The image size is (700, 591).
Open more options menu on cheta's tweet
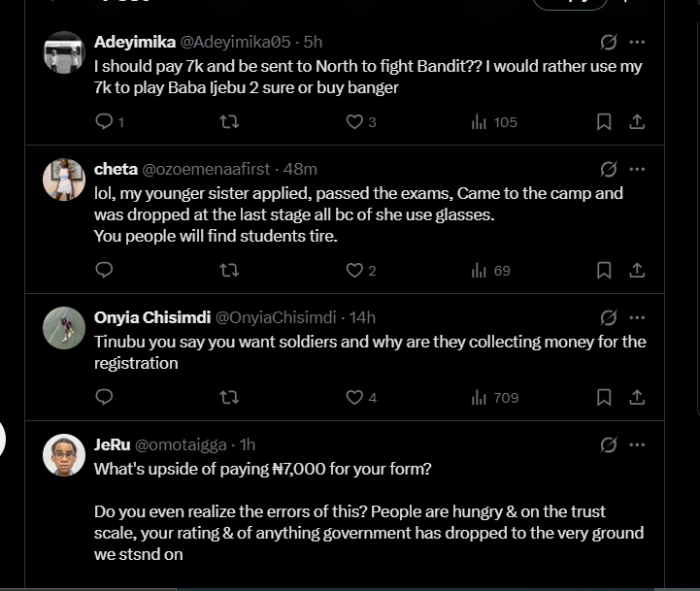(x=637, y=170)
